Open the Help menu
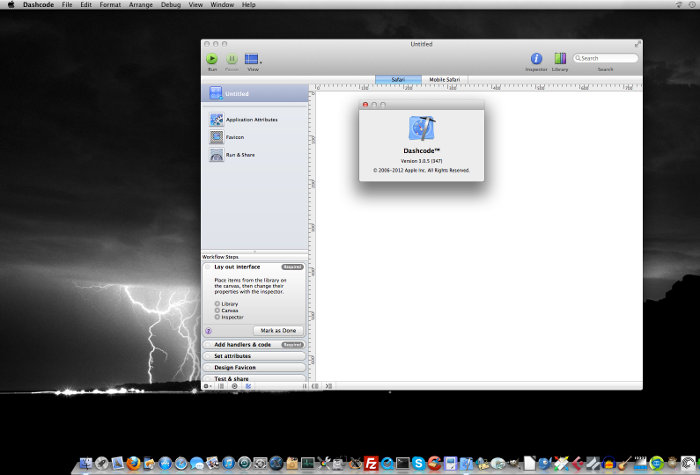Image resolution: width=700 pixels, height=475 pixels. pos(249,4)
